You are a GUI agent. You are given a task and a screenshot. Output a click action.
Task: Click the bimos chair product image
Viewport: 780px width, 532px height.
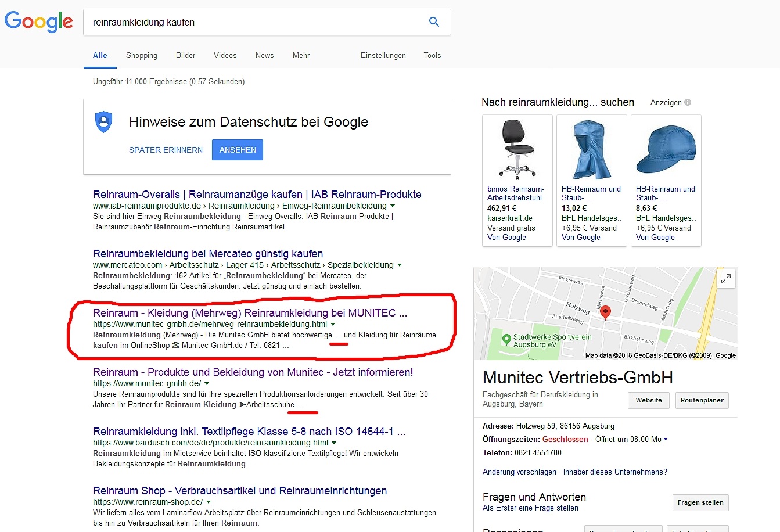tap(517, 149)
